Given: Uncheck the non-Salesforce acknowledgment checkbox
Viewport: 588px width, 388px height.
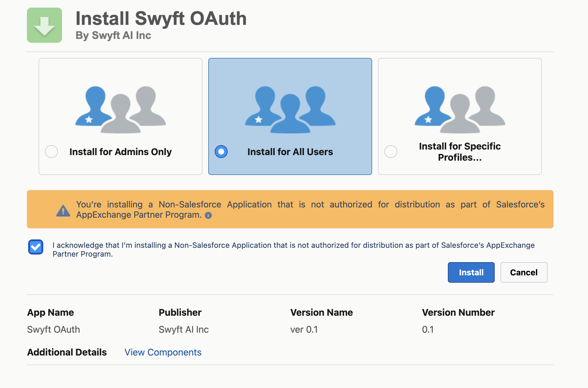Looking at the screenshot, I should pos(36,247).
